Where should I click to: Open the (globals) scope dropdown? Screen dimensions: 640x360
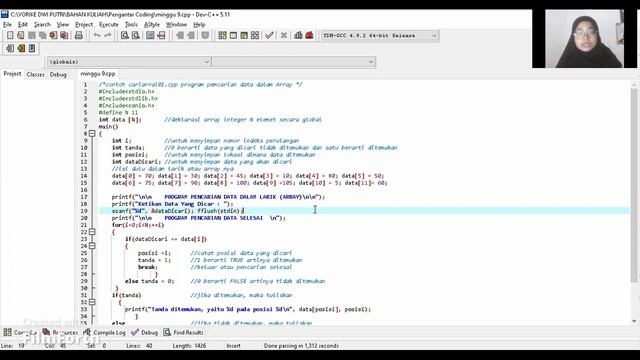[x=129, y=62]
